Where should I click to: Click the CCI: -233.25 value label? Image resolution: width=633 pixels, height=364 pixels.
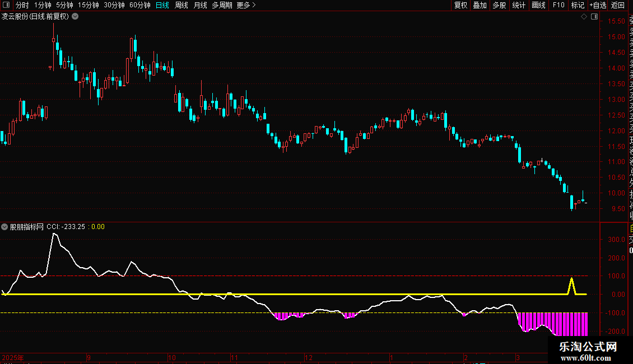(x=66, y=227)
